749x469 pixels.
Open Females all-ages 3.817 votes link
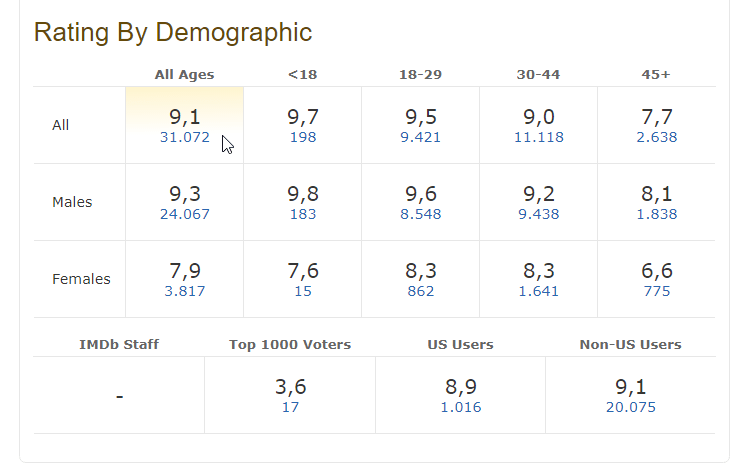tap(184, 291)
